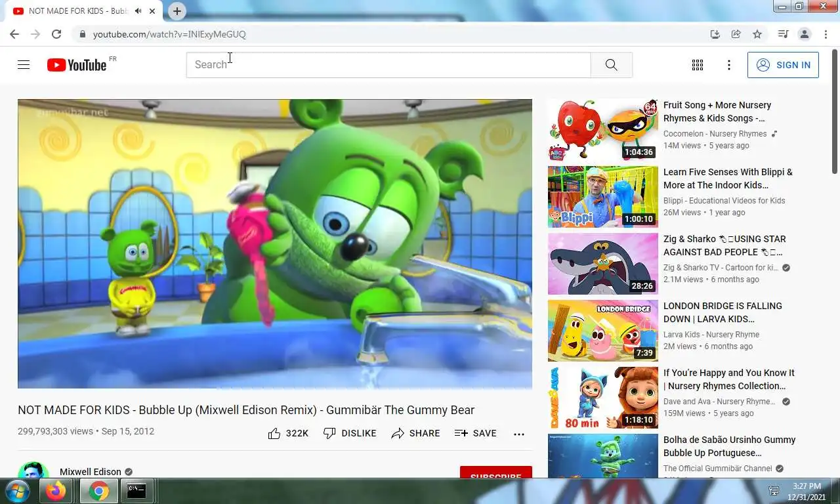Click 'Larva Kids - Nursery Rhyme' channel

(x=711, y=335)
